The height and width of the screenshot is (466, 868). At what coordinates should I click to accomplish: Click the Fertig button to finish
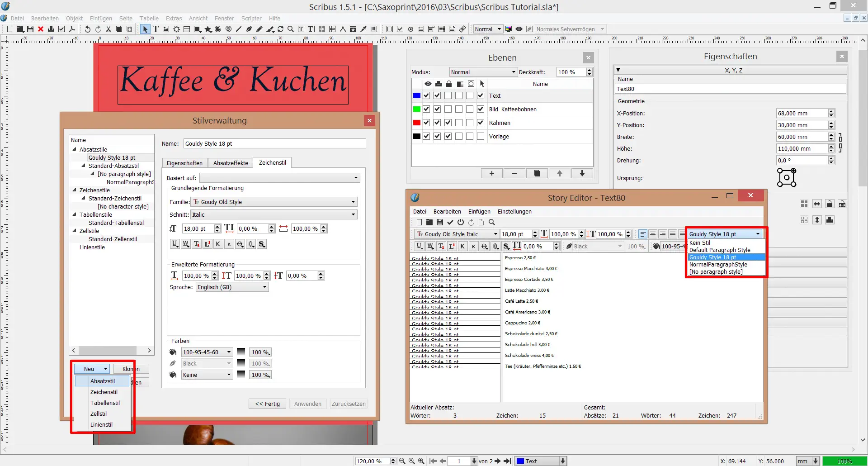(x=267, y=404)
